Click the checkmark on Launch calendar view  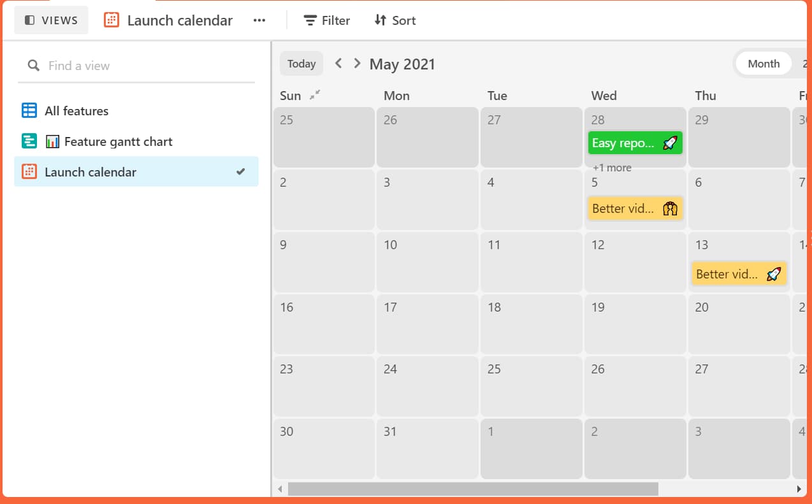pos(240,171)
